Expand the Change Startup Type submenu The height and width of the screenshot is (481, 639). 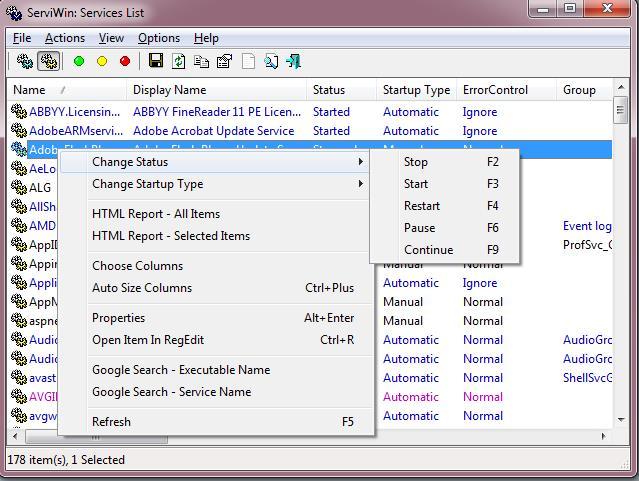click(x=215, y=184)
